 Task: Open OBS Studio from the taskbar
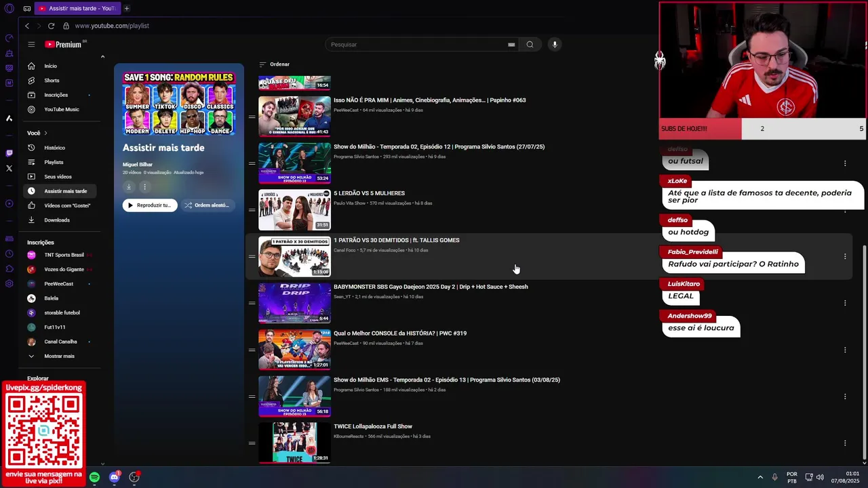(134, 477)
